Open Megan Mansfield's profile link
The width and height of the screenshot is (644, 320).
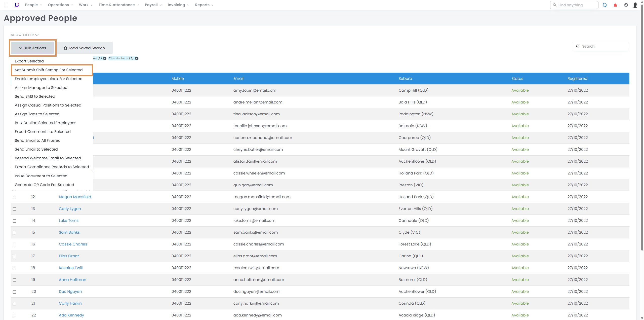pos(75,197)
